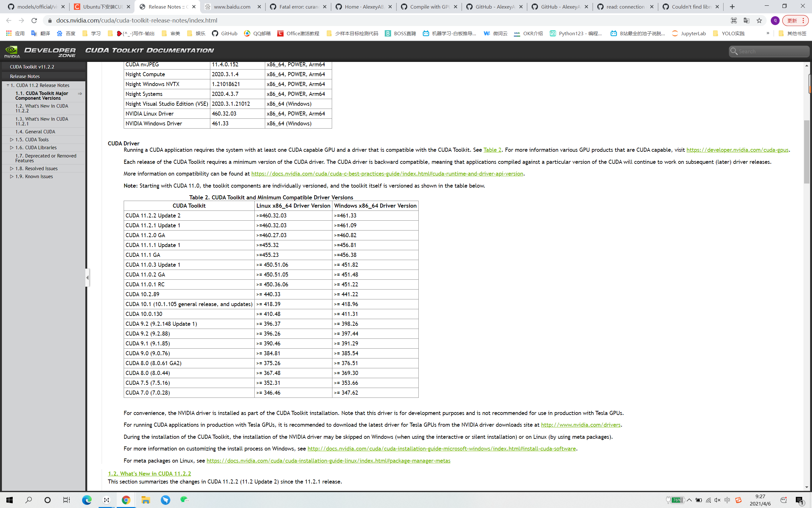Expand the 1.9. Known Issues section
Screen dimensions: 812x508
[x=12, y=177]
